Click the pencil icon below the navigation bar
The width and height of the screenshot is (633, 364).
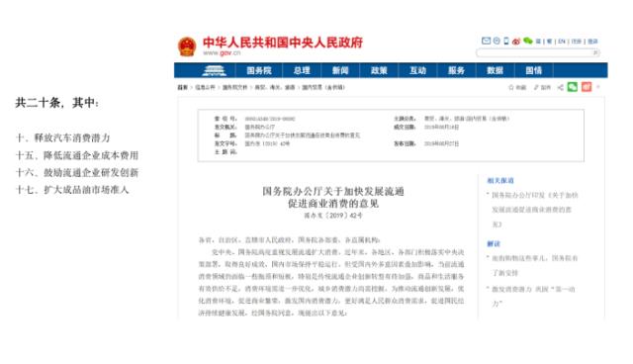pyautogui.click(x=536, y=87)
